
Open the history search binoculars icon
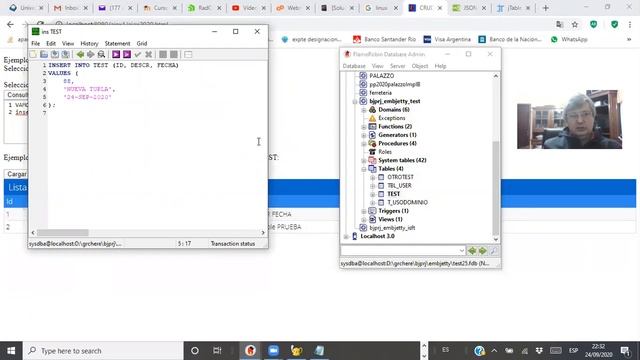point(101,54)
